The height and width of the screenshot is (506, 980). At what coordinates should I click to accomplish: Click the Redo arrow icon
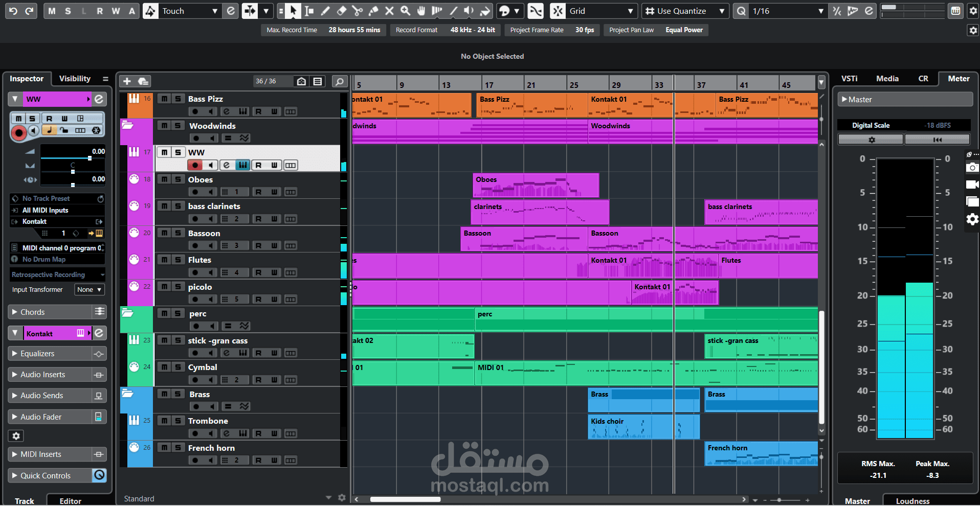click(29, 11)
